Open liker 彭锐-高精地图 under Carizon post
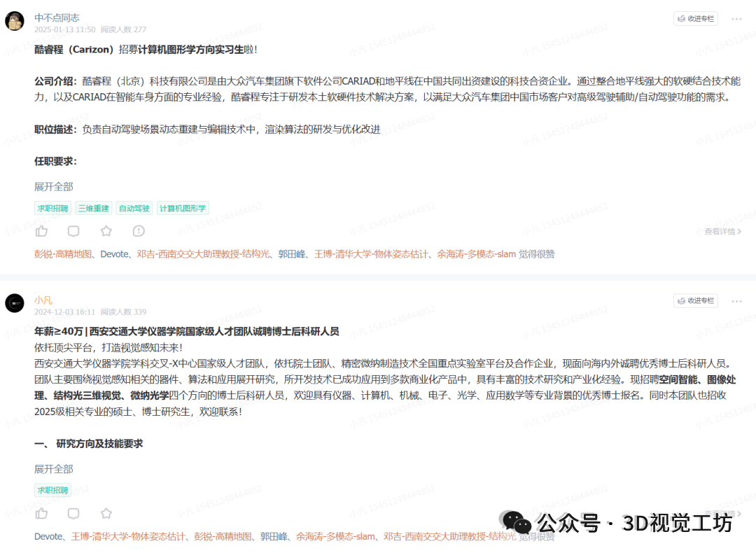 pos(63,254)
